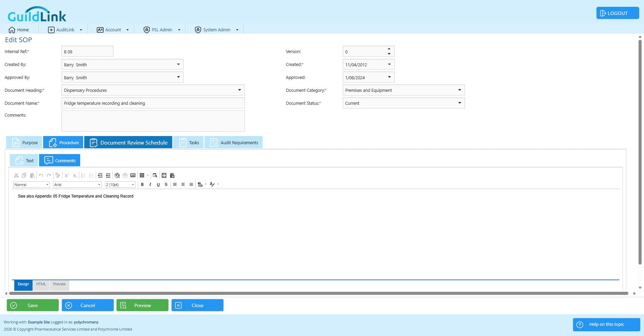Click the font color tool icon
The image size is (644, 336).
212,184
